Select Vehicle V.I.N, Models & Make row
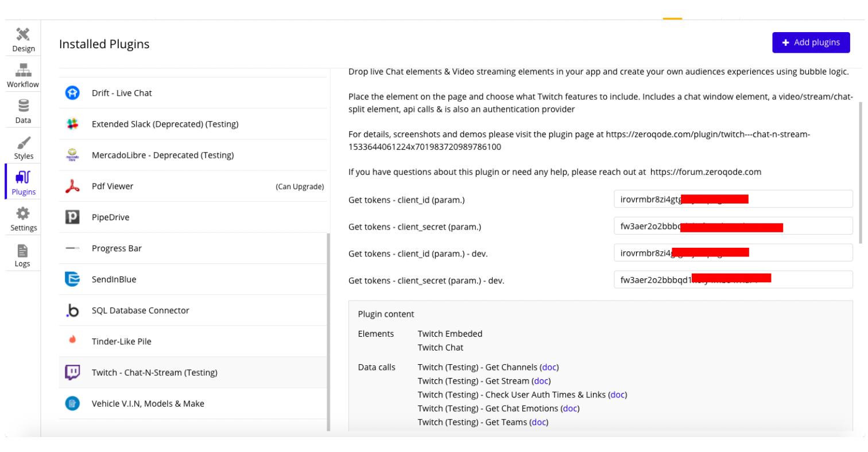This screenshot has width=868, height=452. pyautogui.click(x=193, y=403)
